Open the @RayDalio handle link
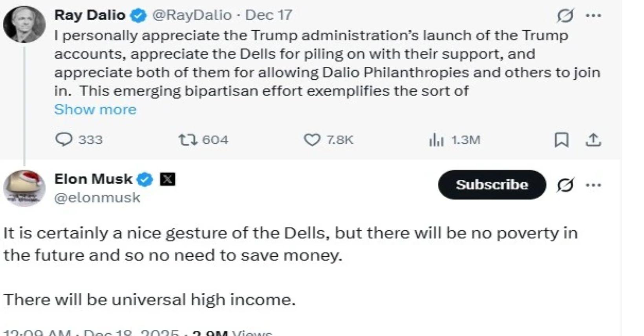The image size is (644, 336). 192,15
